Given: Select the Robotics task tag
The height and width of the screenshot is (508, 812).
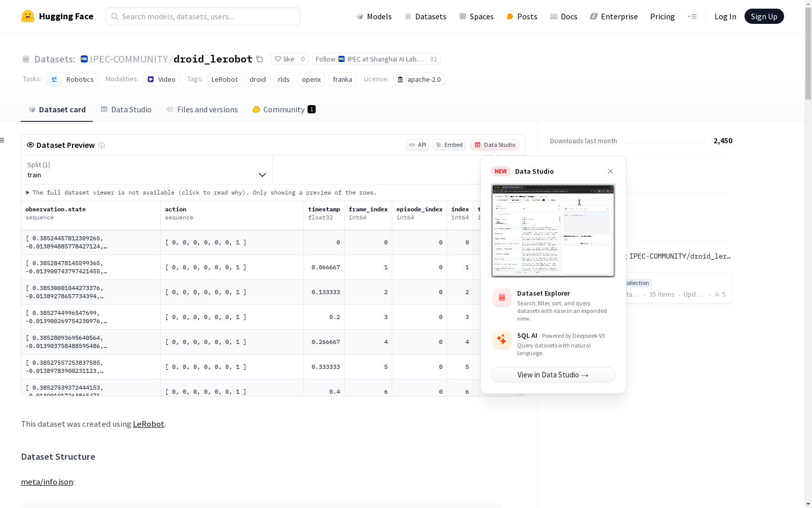Looking at the screenshot, I should pyautogui.click(x=73, y=79).
